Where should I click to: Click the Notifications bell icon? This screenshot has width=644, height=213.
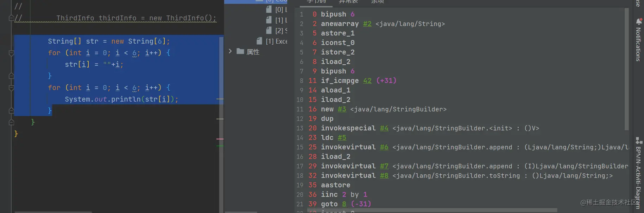[639, 21]
